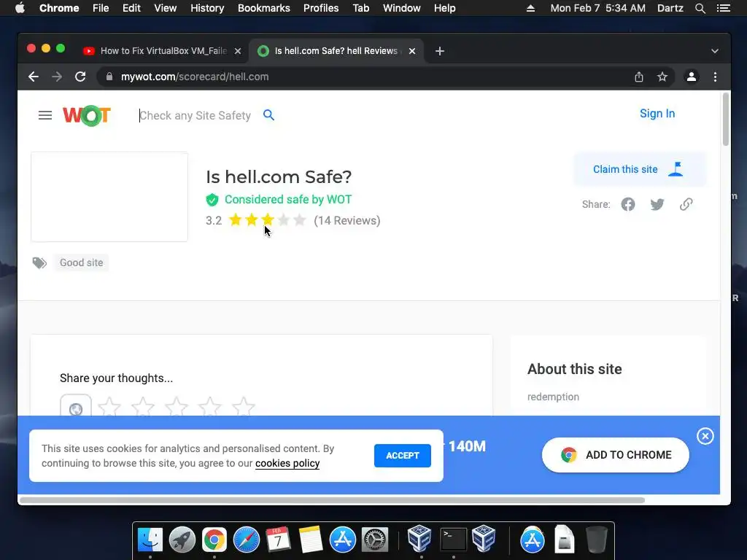The width and height of the screenshot is (747, 560).
Task: Click the (14 Reviews) text
Action: pos(347,220)
